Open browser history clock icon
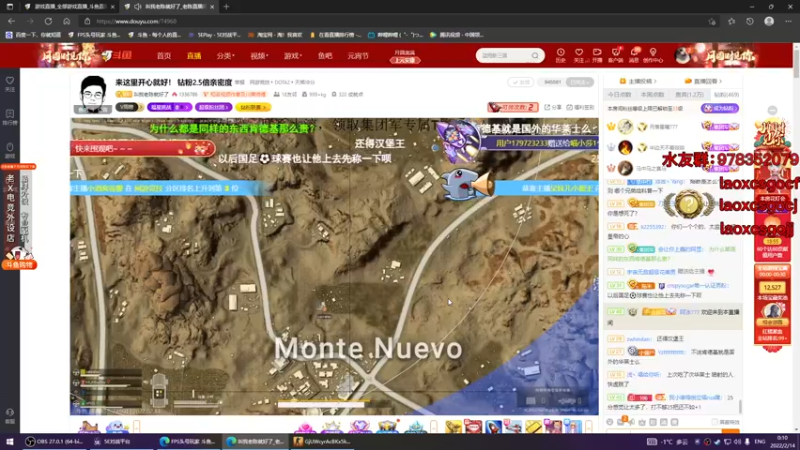 (749, 21)
